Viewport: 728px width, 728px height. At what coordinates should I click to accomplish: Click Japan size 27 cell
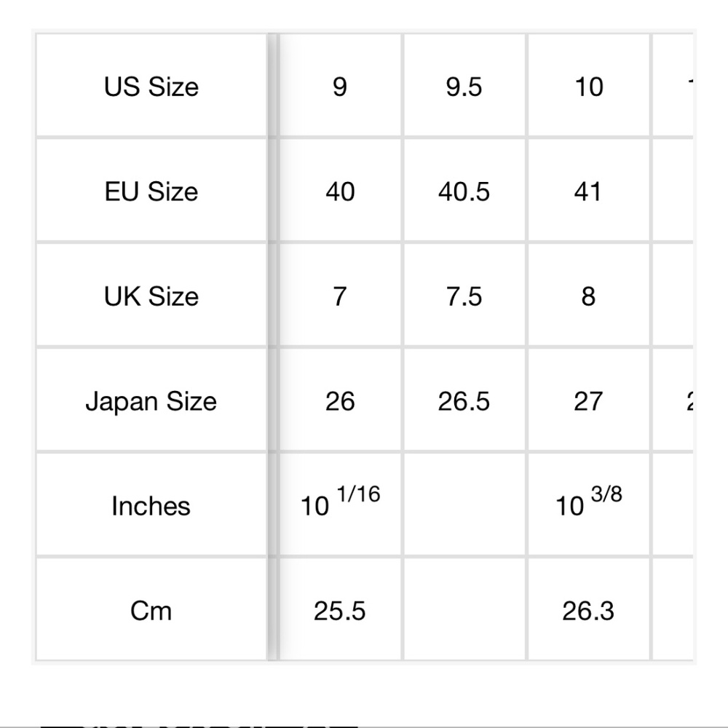pyautogui.click(x=588, y=401)
